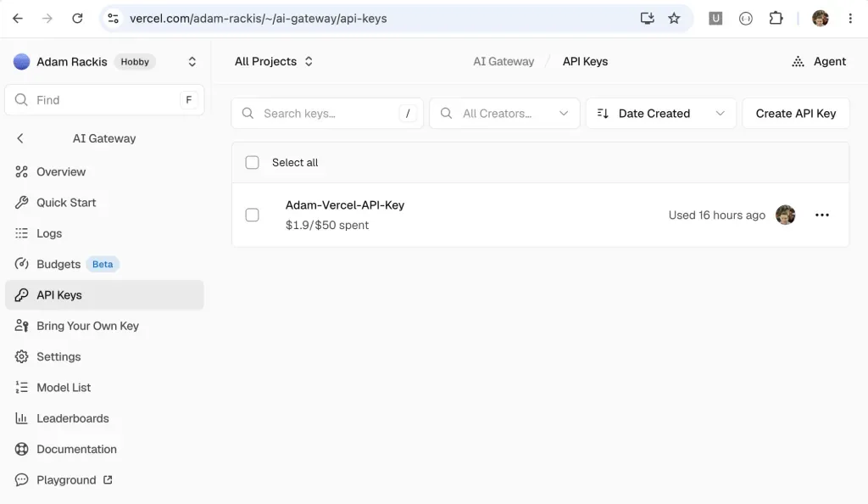Open Overview in the sidebar

(x=104, y=171)
